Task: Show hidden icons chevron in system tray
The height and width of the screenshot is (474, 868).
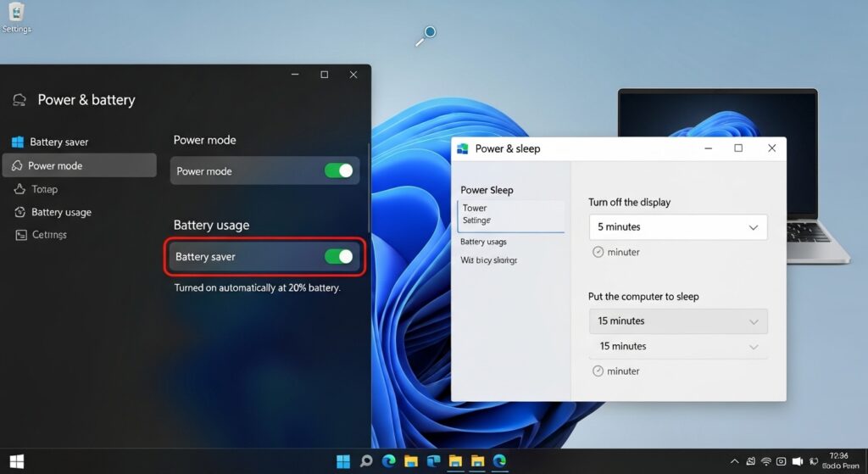Action: (735, 461)
